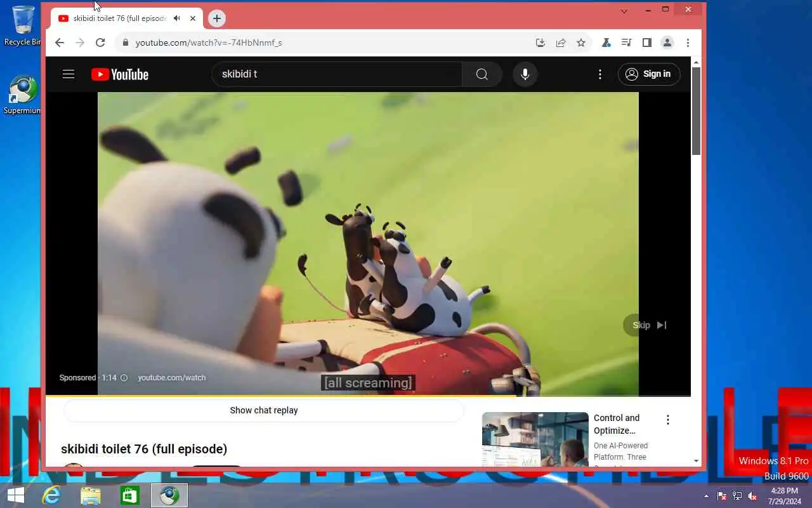
Task: Open the browser three-dot menu
Action: 688,43
